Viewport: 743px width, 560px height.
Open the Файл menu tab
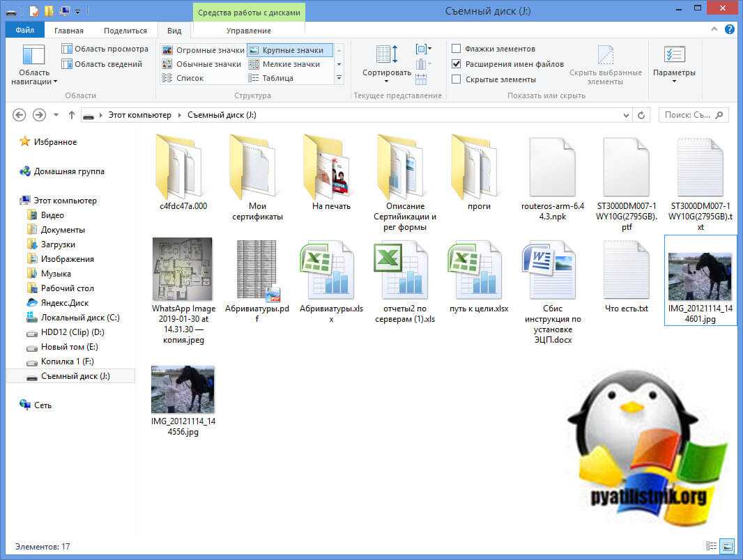coord(24,31)
